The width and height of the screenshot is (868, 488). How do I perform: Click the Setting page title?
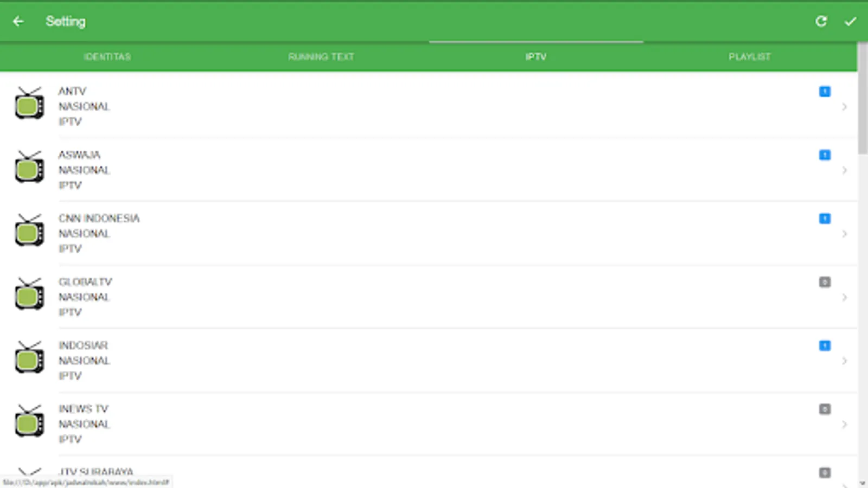point(65,21)
